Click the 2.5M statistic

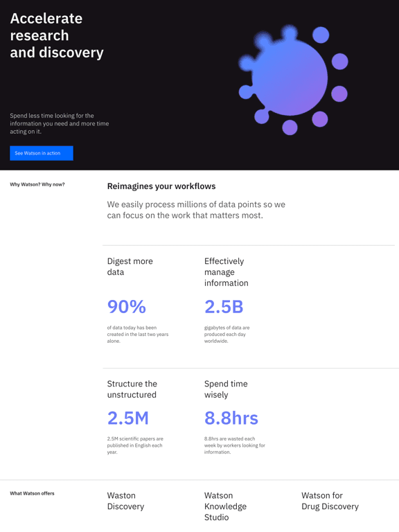(x=128, y=418)
